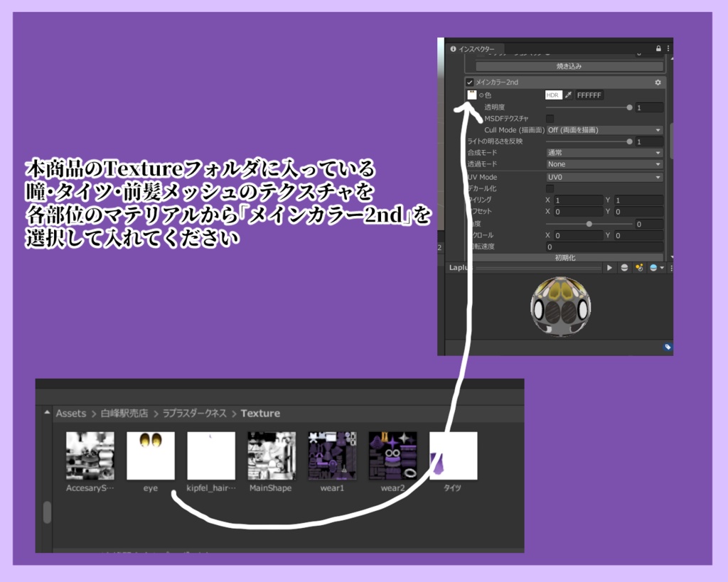
Task: Uncheck the メインカラー2nd checkbox
Action: [469, 82]
